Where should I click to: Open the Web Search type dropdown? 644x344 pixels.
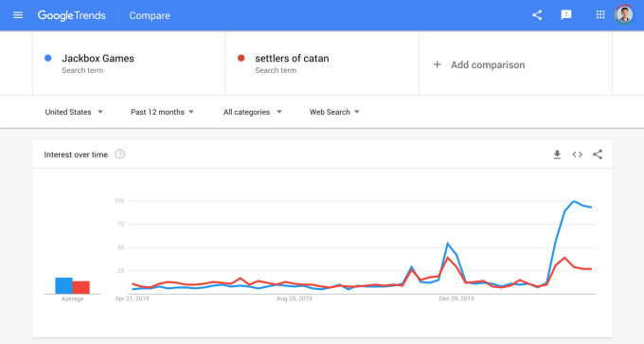point(334,112)
